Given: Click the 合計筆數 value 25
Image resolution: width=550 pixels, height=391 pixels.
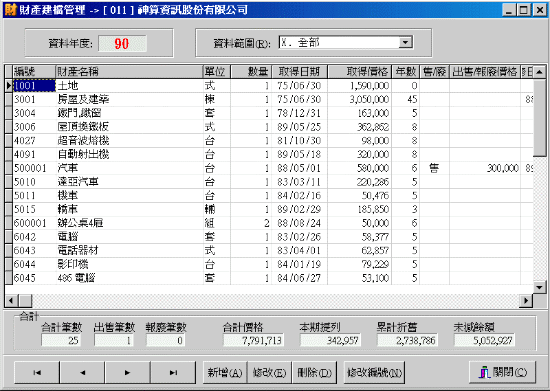Looking at the screenshot, I should pos(61,340).
